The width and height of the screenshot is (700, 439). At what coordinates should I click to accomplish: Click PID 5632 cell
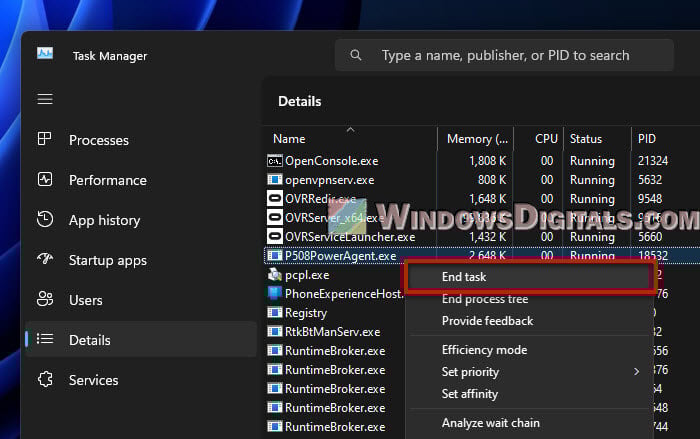(x=650, y=180)
